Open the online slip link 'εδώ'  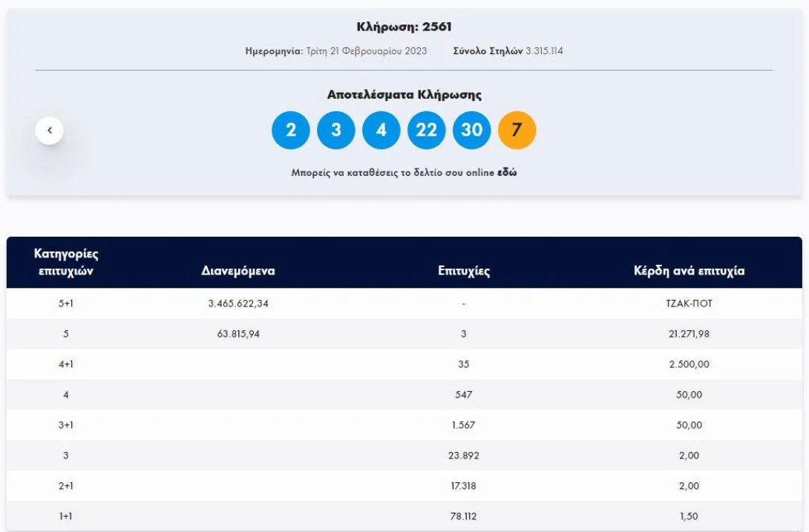[x=507, y=172]
